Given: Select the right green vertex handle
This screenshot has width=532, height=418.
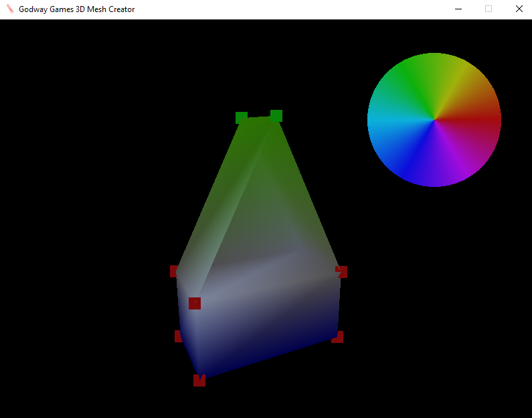Looking at the screenshot, I should click(276, 116).
